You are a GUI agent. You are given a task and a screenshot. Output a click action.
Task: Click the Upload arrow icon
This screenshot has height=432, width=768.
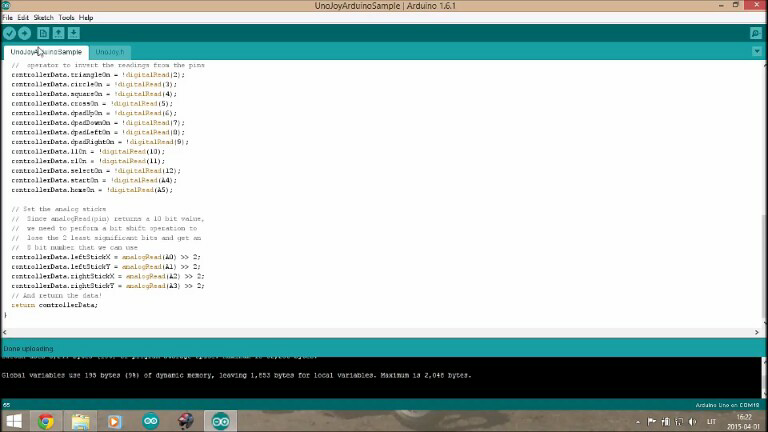click(24, 33)
